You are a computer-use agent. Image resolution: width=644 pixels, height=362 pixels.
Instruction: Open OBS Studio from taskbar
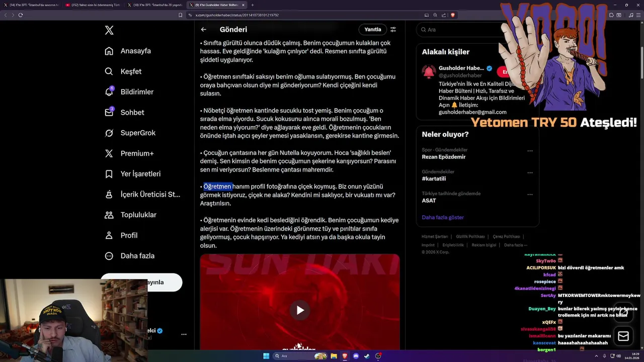(378, 356)
